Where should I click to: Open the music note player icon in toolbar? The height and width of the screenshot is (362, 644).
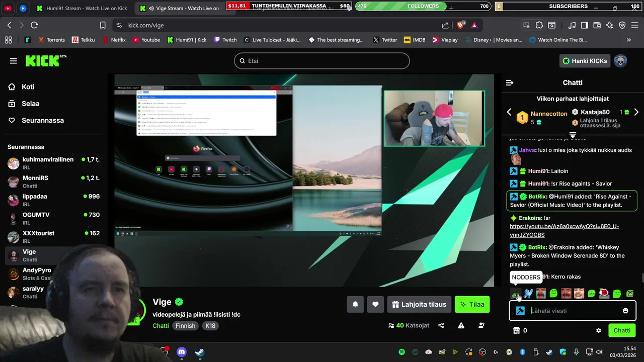point(572,25)
